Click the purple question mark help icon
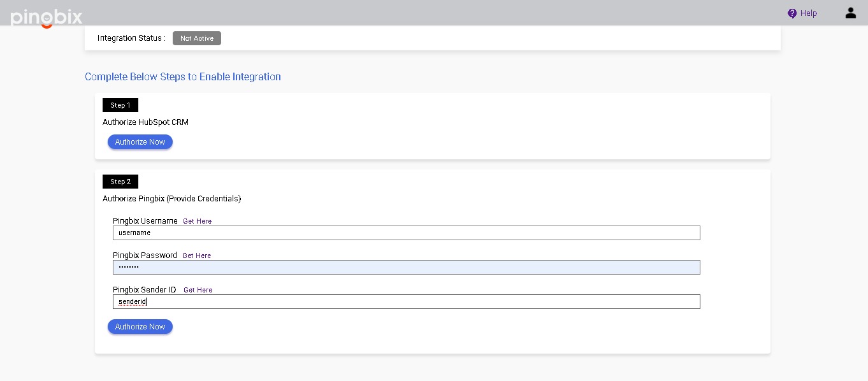This screenshot has width=868, height=381. pyautogui.click(x=792, y=13)
